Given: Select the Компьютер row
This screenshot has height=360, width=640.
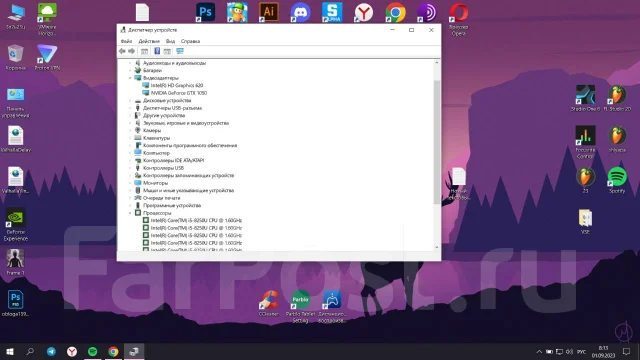Looking at the screenshot, I should tap(156, 153).
